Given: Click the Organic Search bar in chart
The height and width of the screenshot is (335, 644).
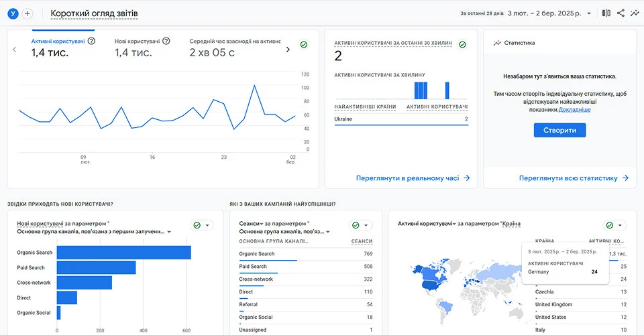Looking at the screenshot, I should point(123,253).
